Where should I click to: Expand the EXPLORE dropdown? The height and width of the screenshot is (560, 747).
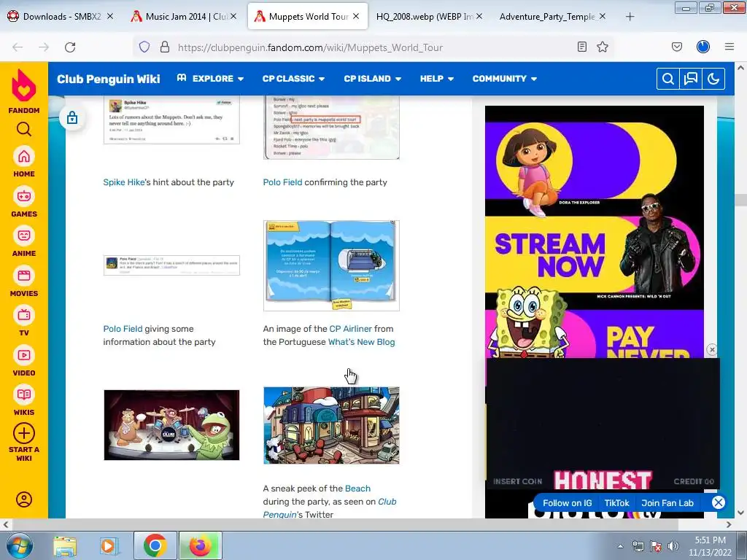(x=210, y=79)
